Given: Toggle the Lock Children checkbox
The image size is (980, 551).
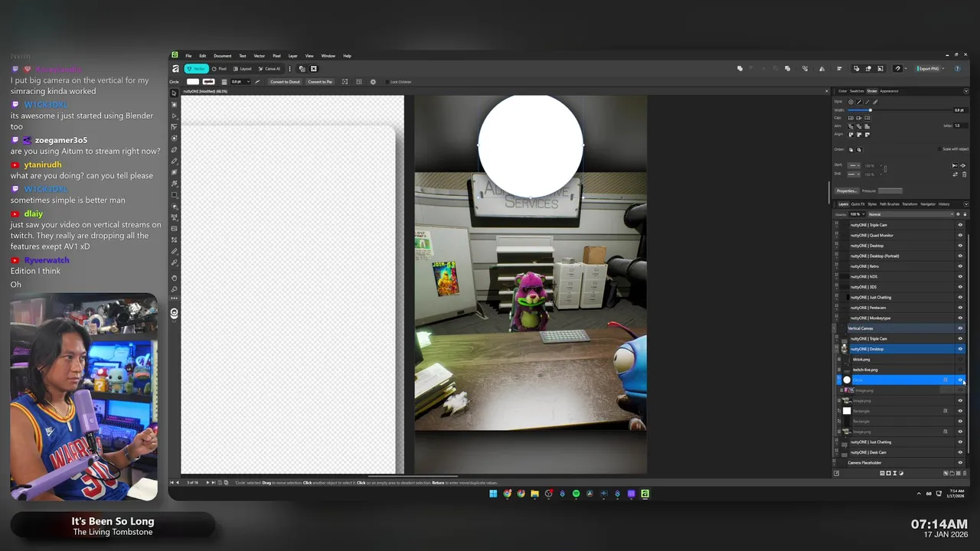Looking at the screenshot, I should pyautogui.click(x=386, y=82).
